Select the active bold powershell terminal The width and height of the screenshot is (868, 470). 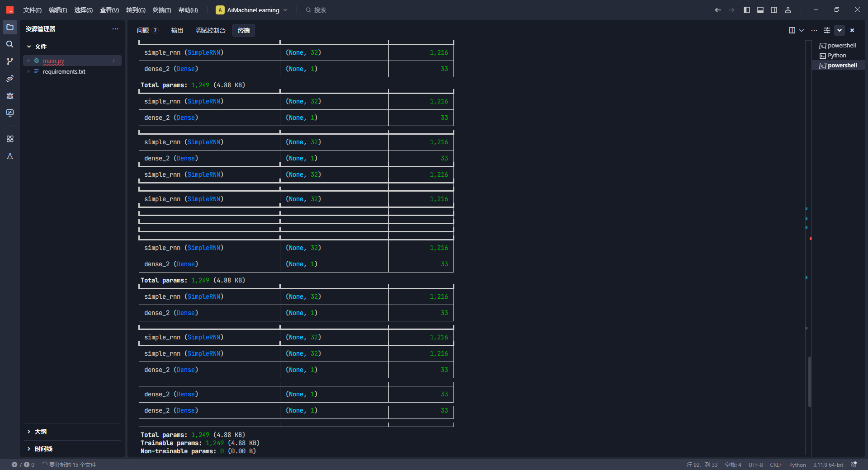pyautogui.click(x=838, y=65)
